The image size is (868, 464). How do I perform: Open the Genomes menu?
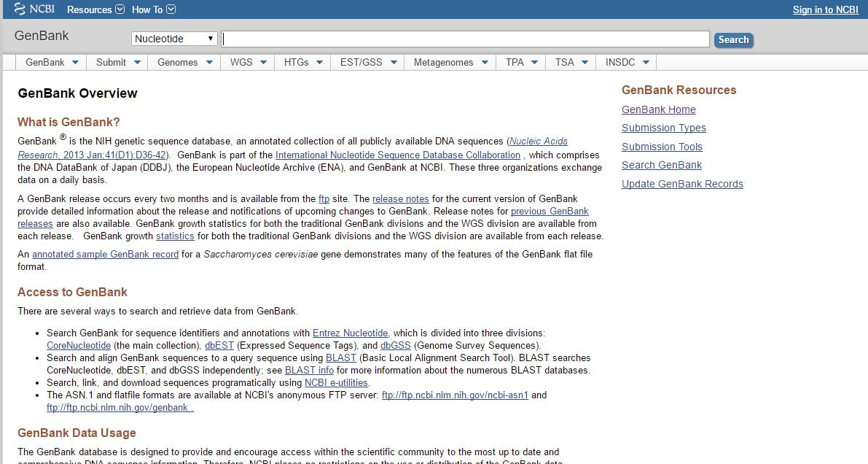[185, 63]
